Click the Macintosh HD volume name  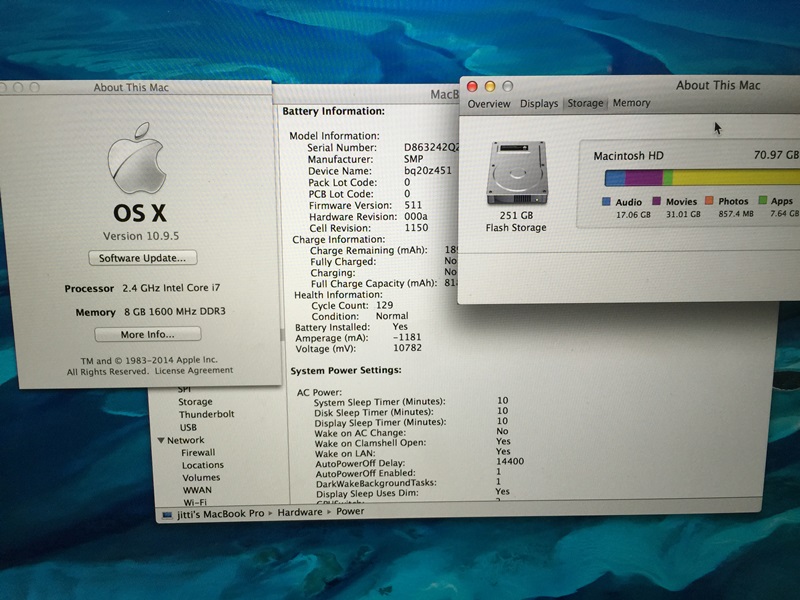(x=628, y=156)
